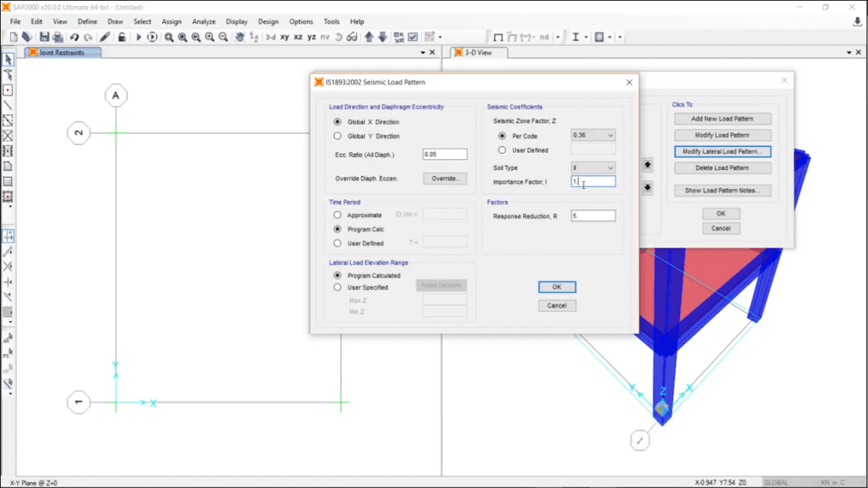Set view to xy plane
The width and height of the screenshot is (868, 488).
(x=285, y=37)
